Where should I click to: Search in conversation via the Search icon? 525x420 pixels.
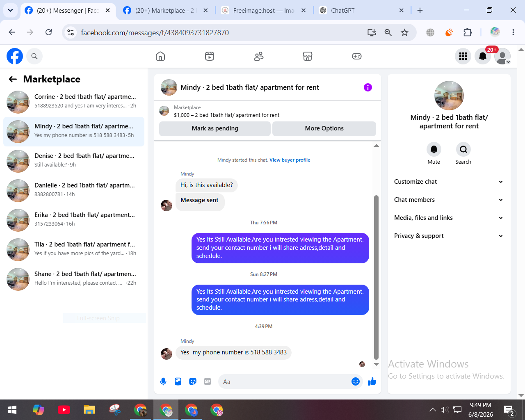tap(463, 149)
